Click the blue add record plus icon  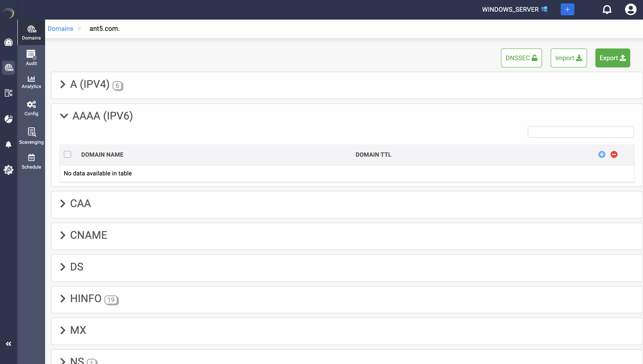602,155
